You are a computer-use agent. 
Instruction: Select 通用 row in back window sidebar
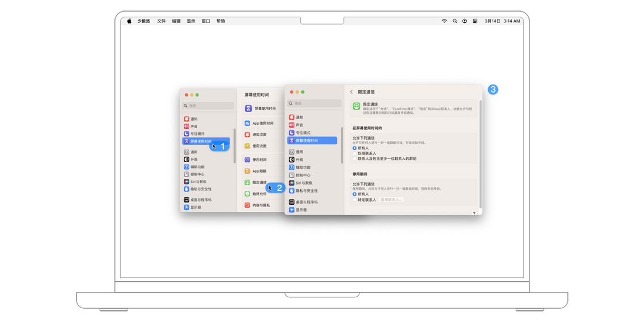click(206, 152)
